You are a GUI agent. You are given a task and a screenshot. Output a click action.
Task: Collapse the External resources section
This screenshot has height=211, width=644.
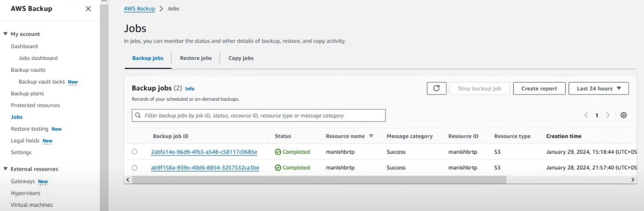coord(5,169)
